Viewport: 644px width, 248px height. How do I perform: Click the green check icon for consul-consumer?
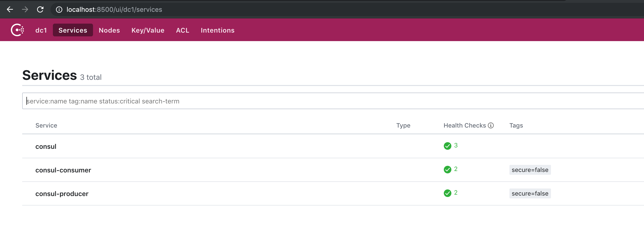click(x=447, y=169)
